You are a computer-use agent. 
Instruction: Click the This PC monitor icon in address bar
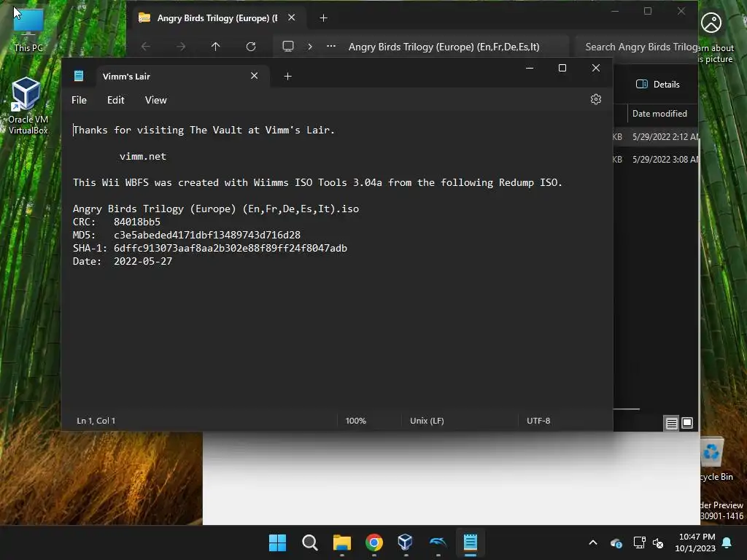point(287,46)
